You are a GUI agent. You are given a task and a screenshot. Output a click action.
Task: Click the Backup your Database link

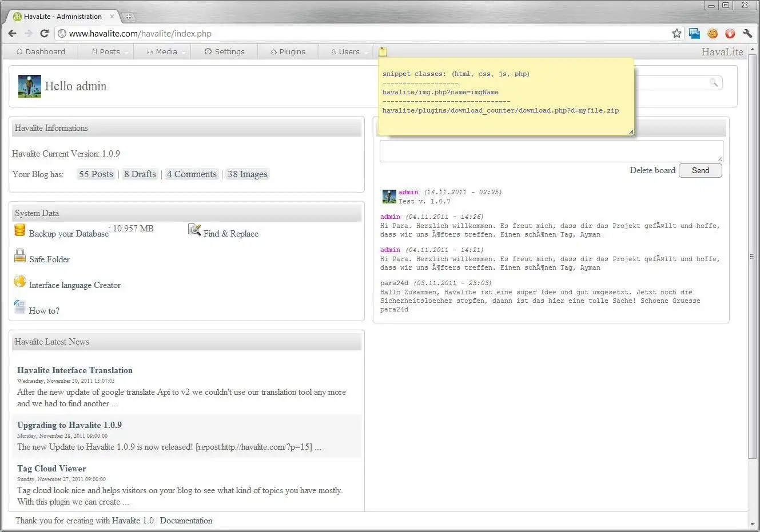(x=69, y=234)
